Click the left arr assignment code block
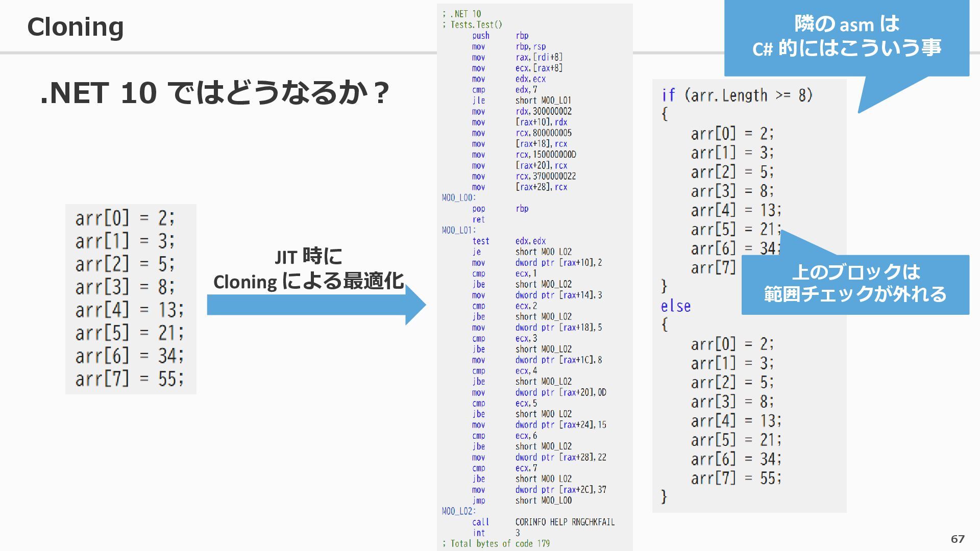Viewport: 980px width, 551px height. point(131,299)
